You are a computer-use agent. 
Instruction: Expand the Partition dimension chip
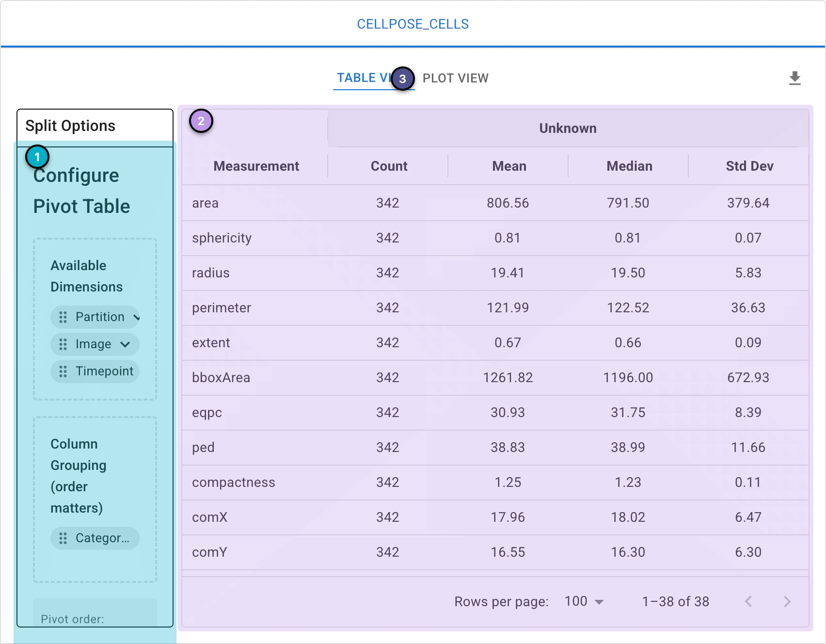(136, 317)
